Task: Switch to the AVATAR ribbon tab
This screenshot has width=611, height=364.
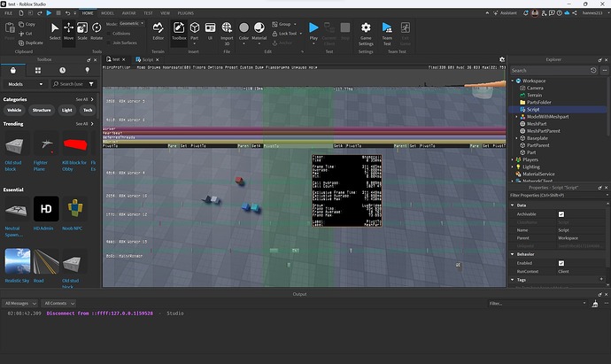Action: point(128,13)
